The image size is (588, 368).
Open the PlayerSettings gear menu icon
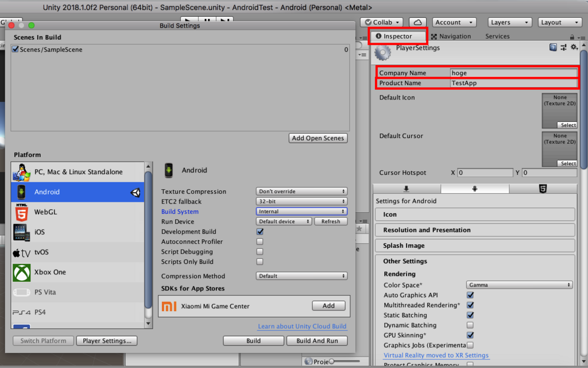[x=574, y=47]
